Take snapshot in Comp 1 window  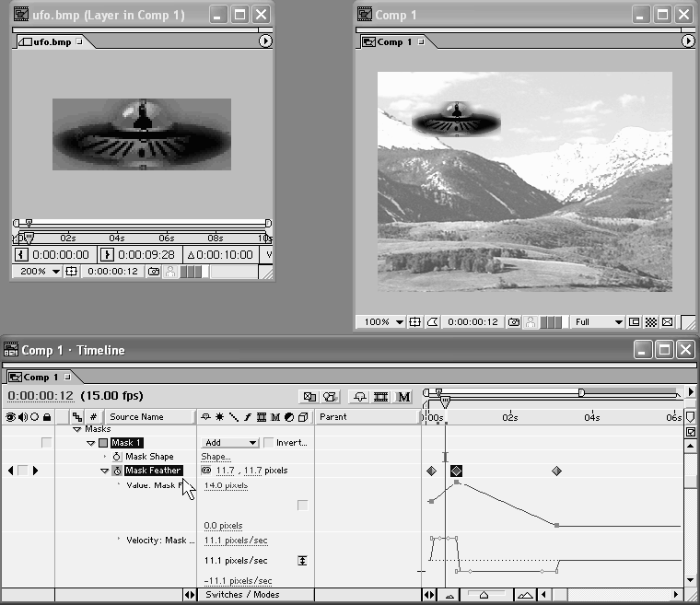[x=513, y=322]
